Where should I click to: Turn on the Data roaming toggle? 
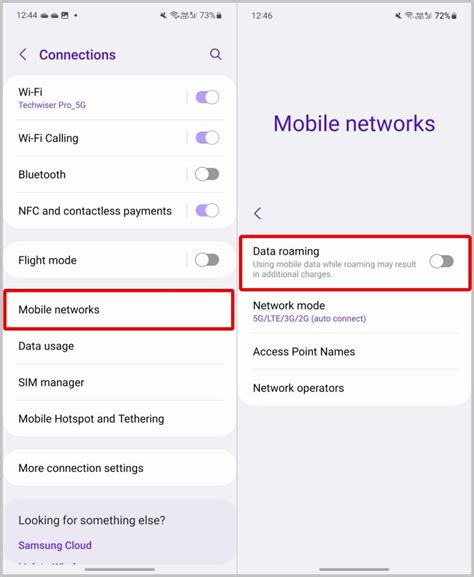[442, 262]
